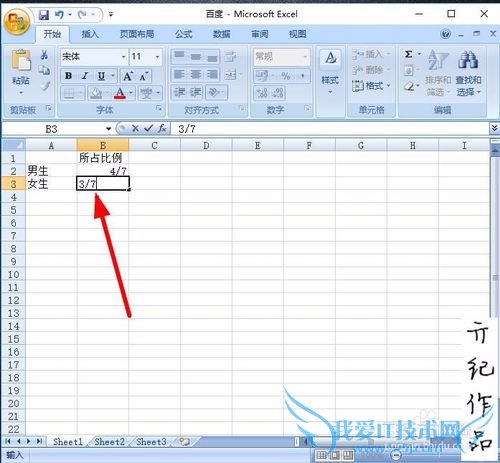Align cell text to bottom
Screen dimensions: 500x463
point(212,57)
